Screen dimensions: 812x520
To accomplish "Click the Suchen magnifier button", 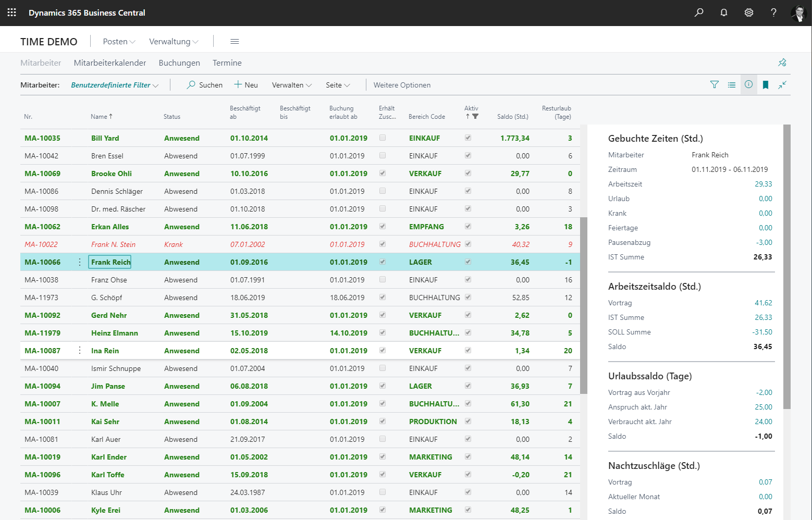I will click(205, 85).
